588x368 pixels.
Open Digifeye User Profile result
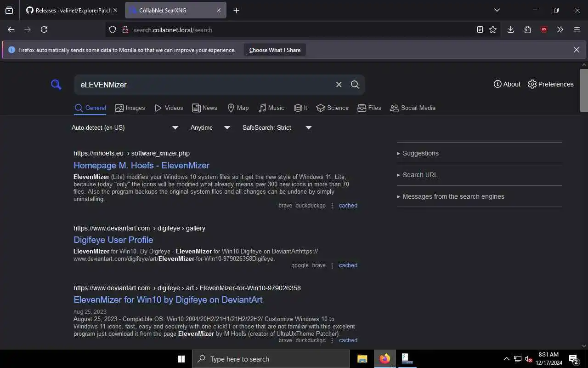pos(113,240)
